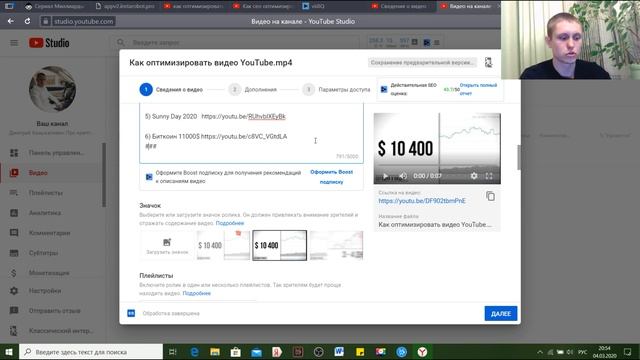This screenshot has width=640, height=360.
Task: Open File Explorer from taskbar
Action: pyautogui.click(x=215, y=352)
